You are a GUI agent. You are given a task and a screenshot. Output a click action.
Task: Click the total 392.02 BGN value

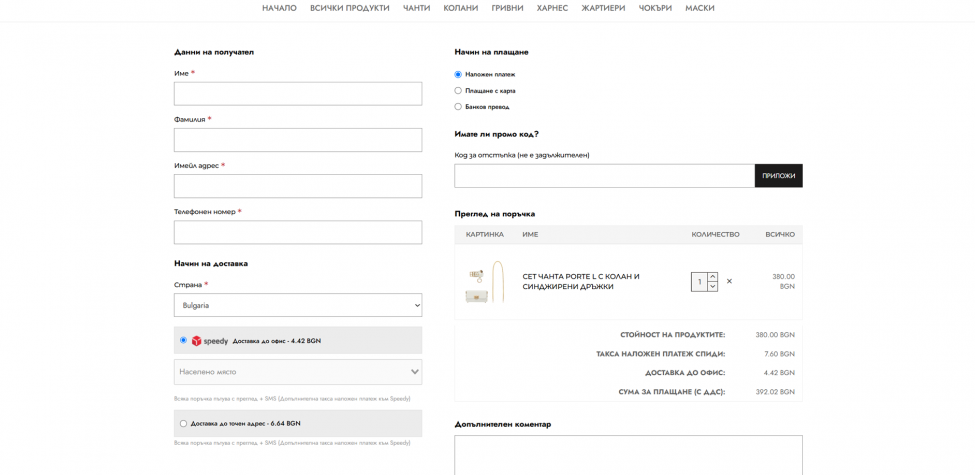point(775,392)
